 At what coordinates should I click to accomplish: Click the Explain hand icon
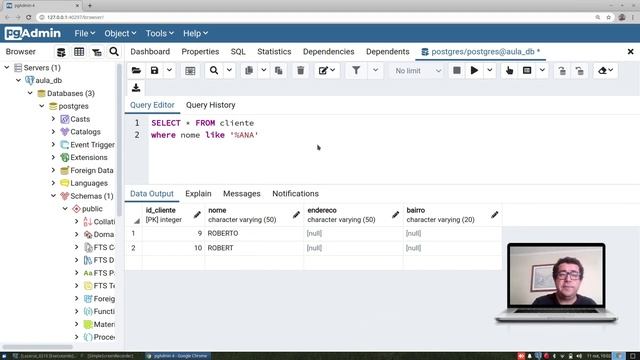point(509,71)
